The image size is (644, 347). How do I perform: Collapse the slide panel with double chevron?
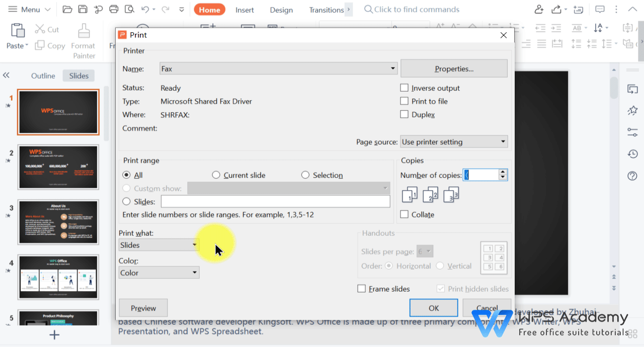coord(6,75)
